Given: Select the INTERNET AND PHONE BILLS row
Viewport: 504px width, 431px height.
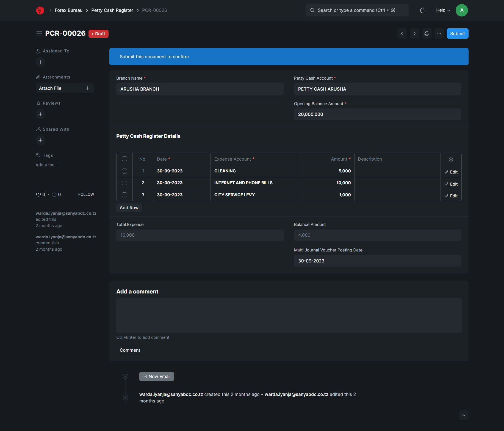Looking at the screenshot, I should pyautogui.click(x=124, y=183).
